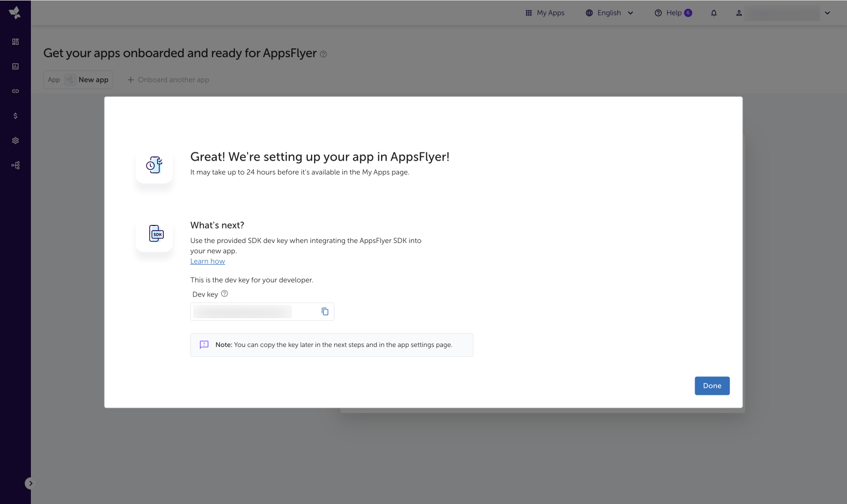The image size is (847, 504).
Task: Click 'Great! We're setting up' heading
Action: 320,157
